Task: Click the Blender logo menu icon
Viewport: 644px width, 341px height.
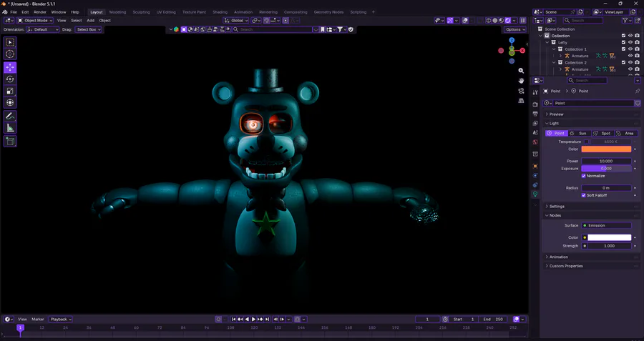Action: click(x=5, y=12)
